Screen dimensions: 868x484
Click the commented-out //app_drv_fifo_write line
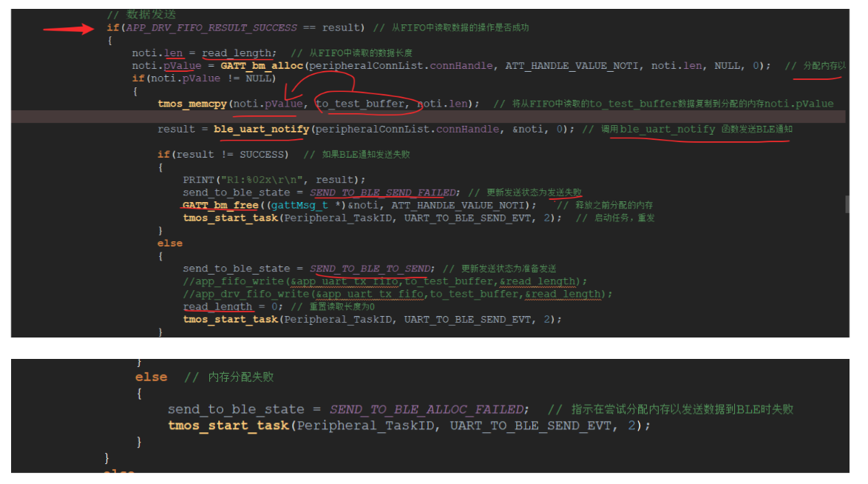click(398, 295)
